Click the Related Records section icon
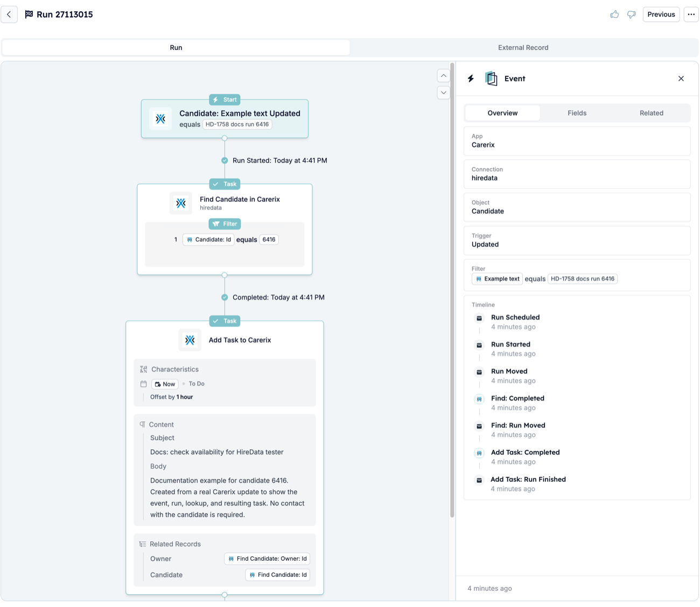This screenshot has height=607, width=700. point(143,544)
